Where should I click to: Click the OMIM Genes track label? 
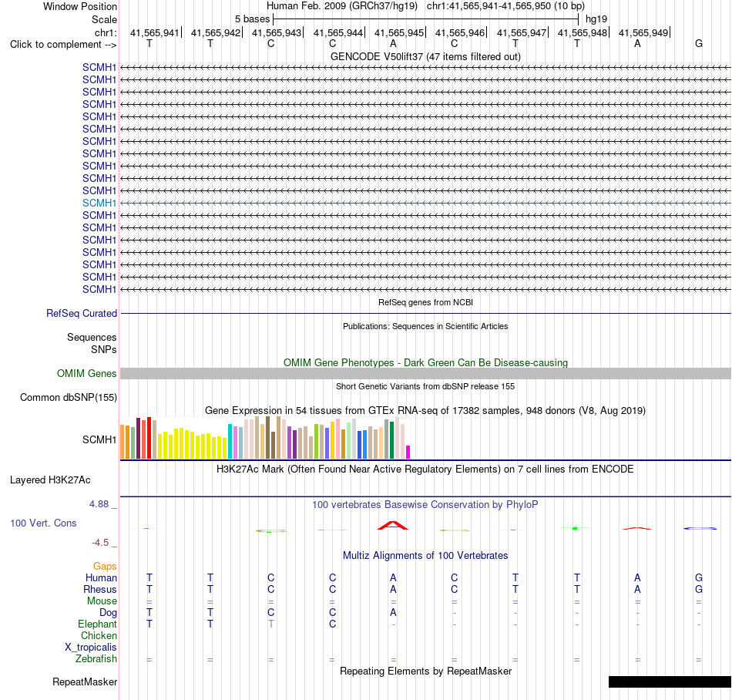tap(86, 374)
